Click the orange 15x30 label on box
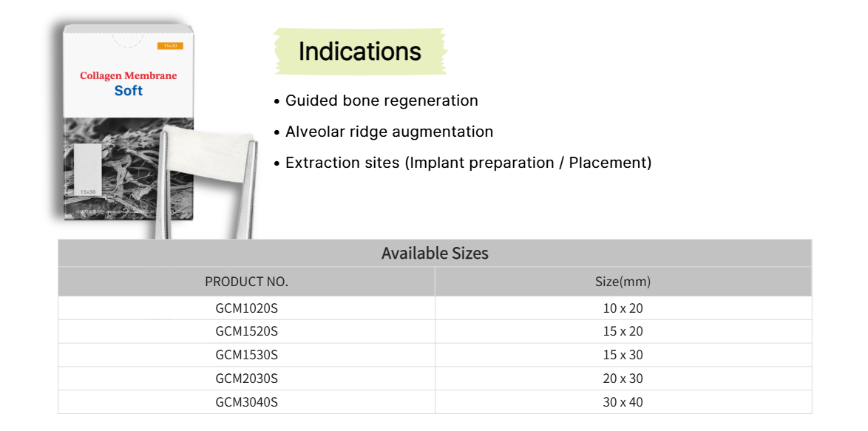The width and height of the screenshot is (868, 431). (170, 46)
